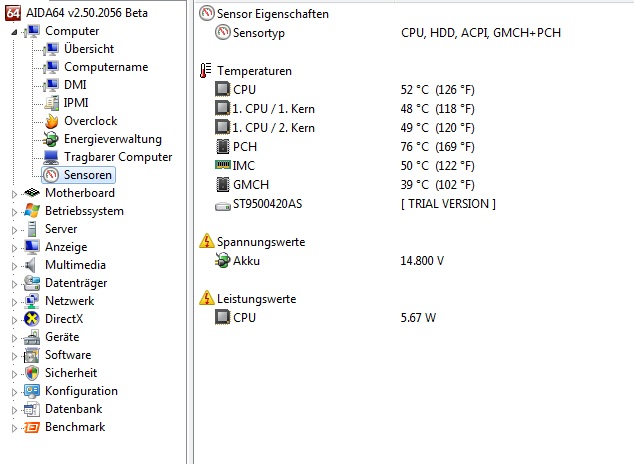Expand the Datenträger tree node
Viewport: 634px width, 464px height.
coord(14,284)
